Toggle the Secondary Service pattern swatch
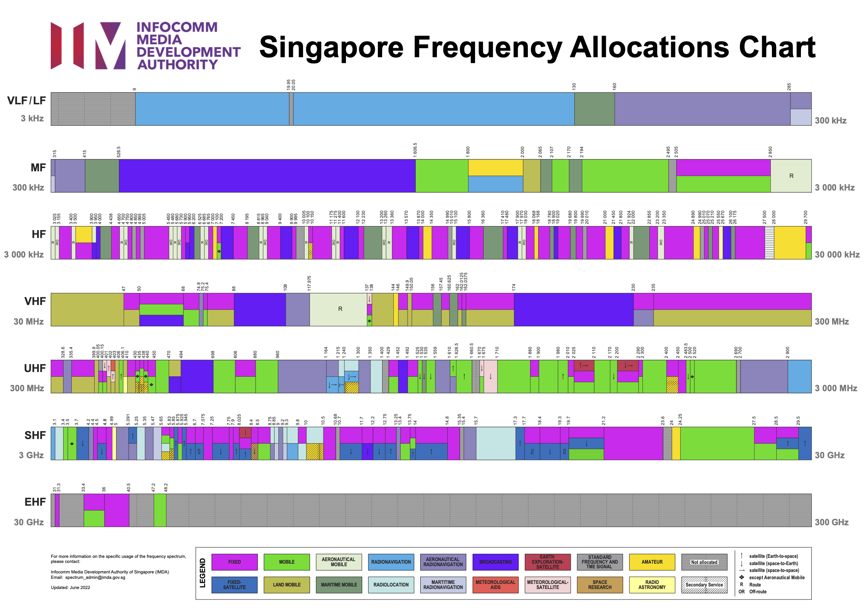Viewport: 868px width, 614px height. point(704,585)
